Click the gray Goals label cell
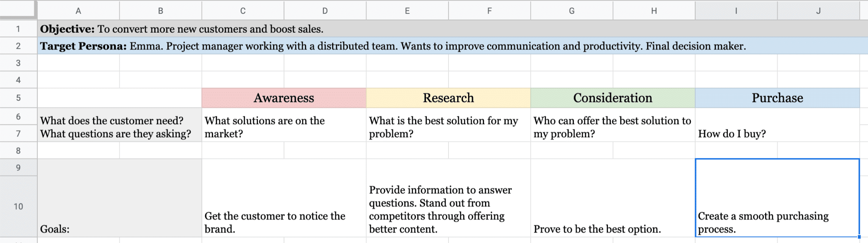Image resolution: width=868 pixels, height=243 pixels. click(119, 198)
